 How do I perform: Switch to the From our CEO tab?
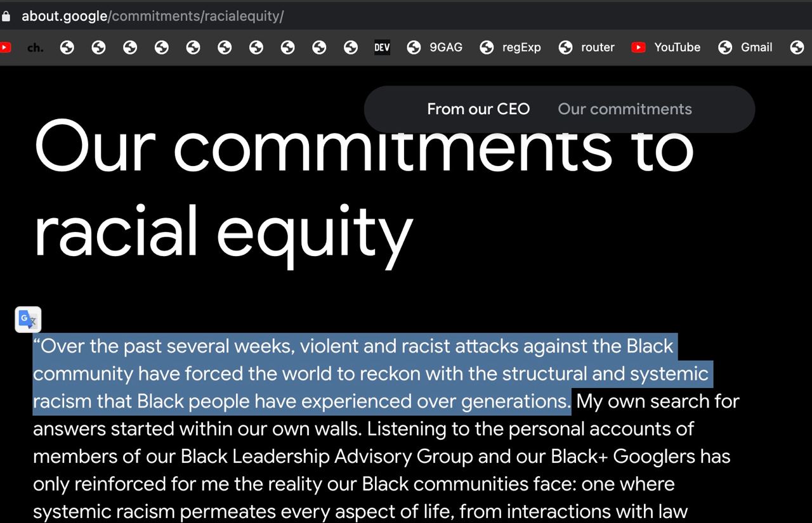point(478,109)
